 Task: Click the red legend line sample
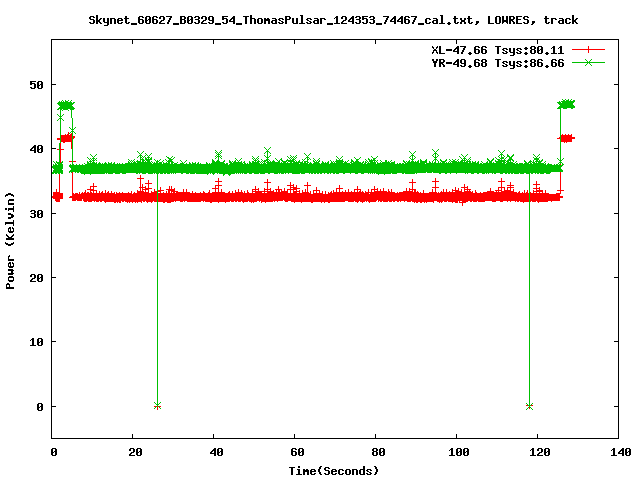pyautogui.click(x=588, y=50)
